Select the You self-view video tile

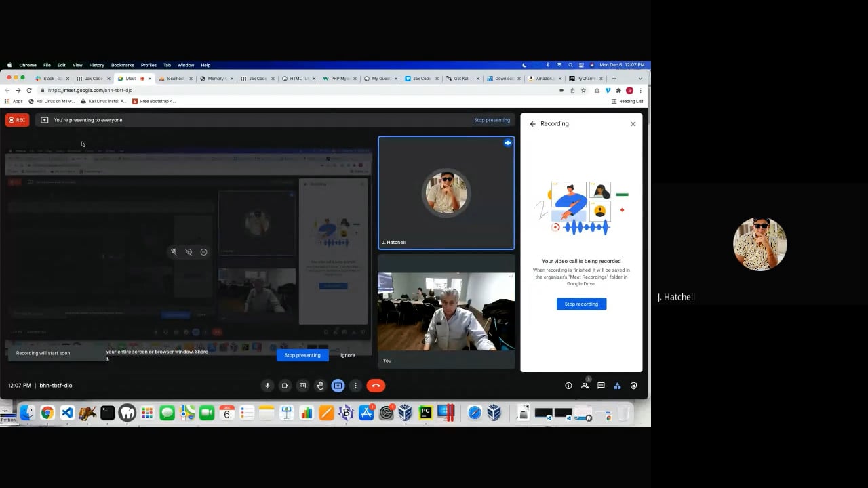click(x=446, y=312)
